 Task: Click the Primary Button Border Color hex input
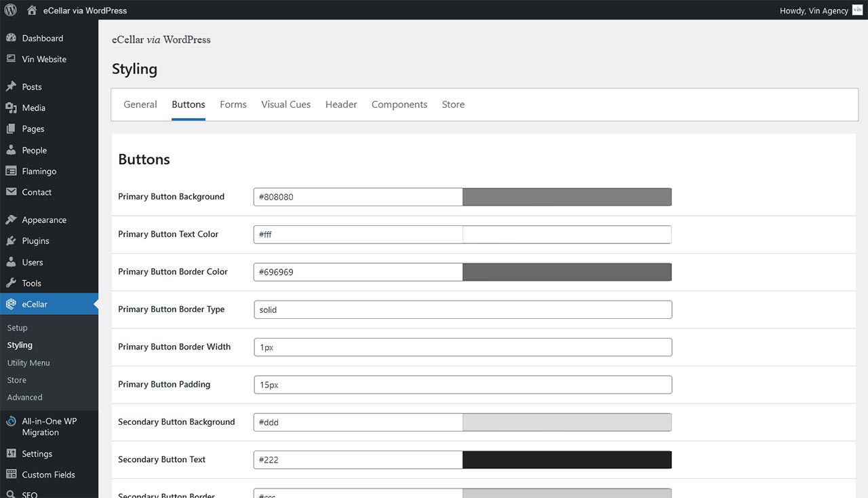[358, 272]
